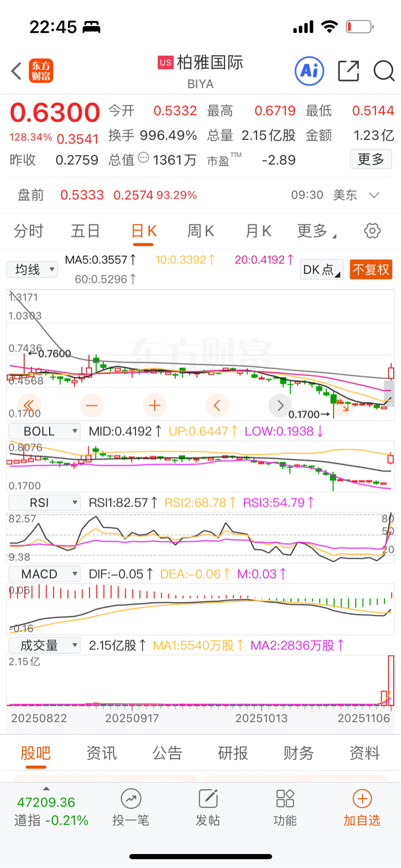Tap the 道指 47209.36 index value

[x=46, y=802]
